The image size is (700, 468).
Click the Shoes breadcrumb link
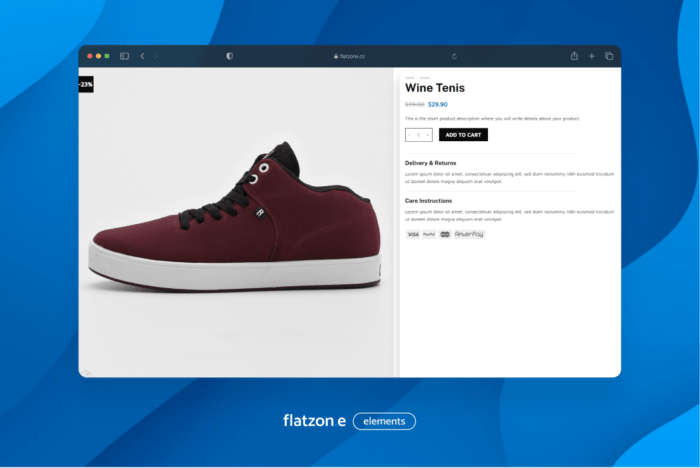coord(424,77)
